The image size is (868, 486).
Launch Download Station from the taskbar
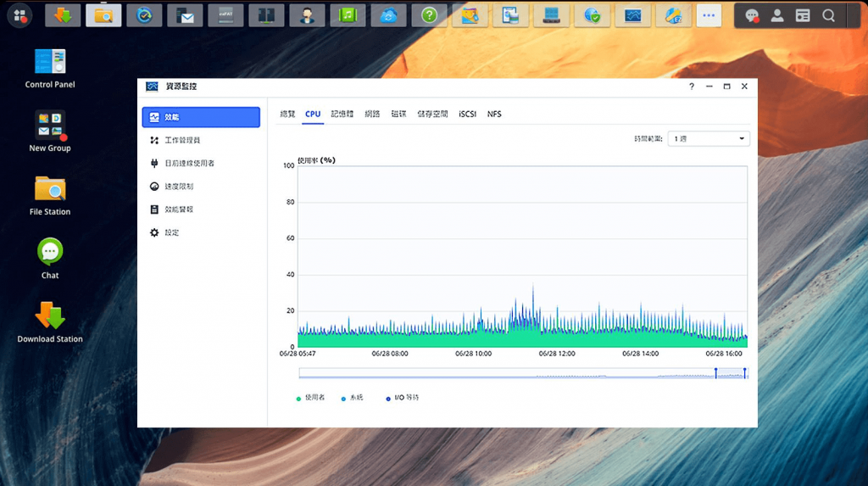tap(63, 15)
